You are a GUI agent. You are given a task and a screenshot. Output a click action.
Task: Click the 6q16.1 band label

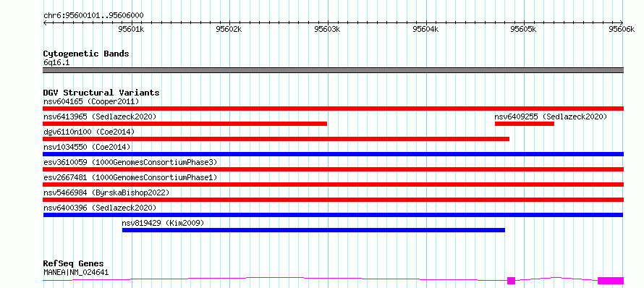56,62
